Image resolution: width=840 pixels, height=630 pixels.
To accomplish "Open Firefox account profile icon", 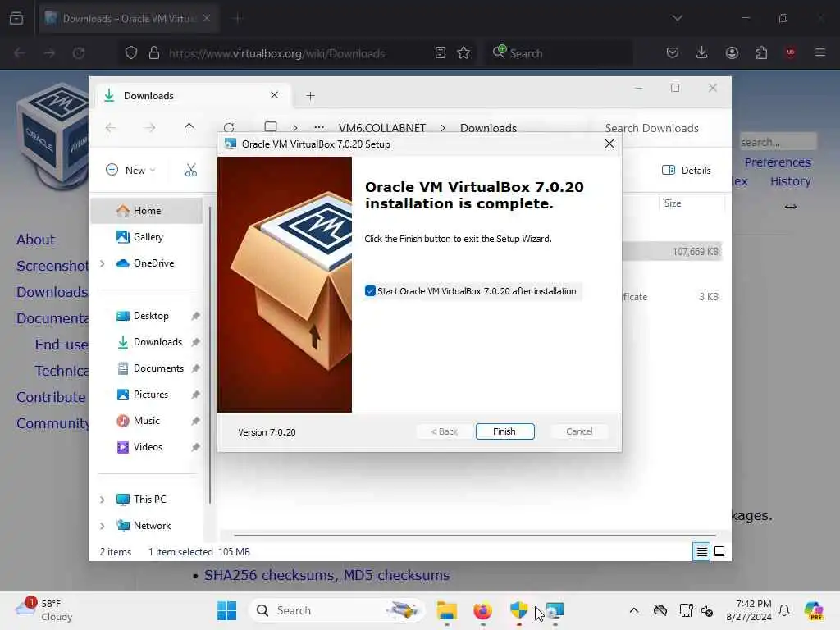I will click(x=732, y=52).
